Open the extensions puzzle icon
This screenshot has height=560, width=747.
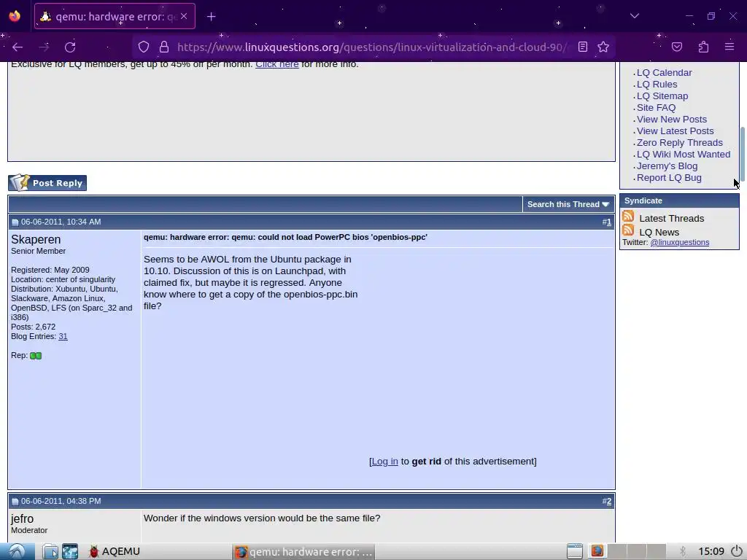click(703, 47)
